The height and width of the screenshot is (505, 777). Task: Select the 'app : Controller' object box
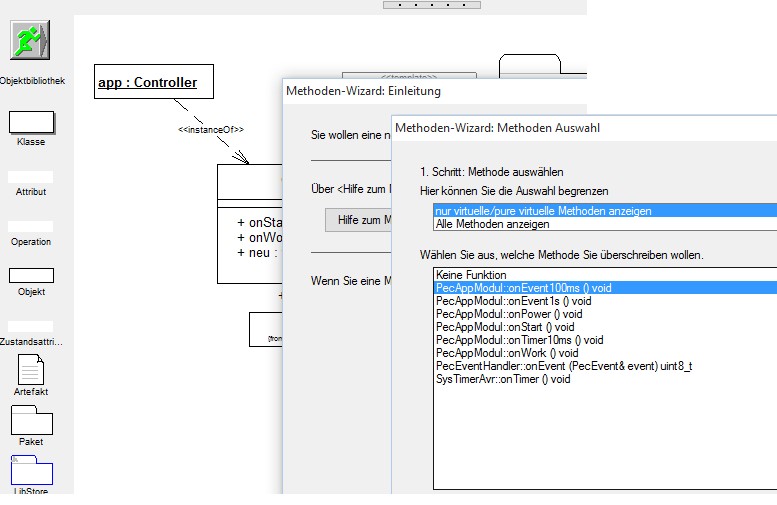[x=153, y=83]
